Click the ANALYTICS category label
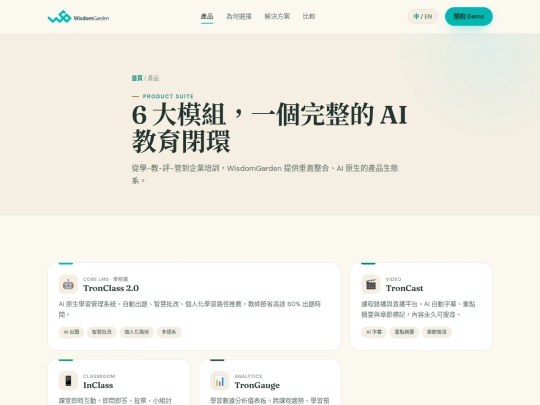Screen dimensions: 540x405 point(248,376)
